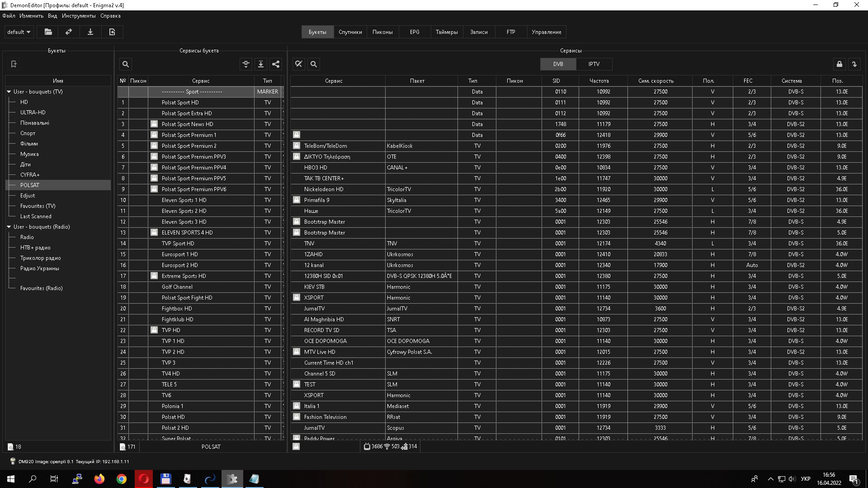Screen dimensions: 868x488
Task: Switch services view to DVB
Action: point(558,64)
